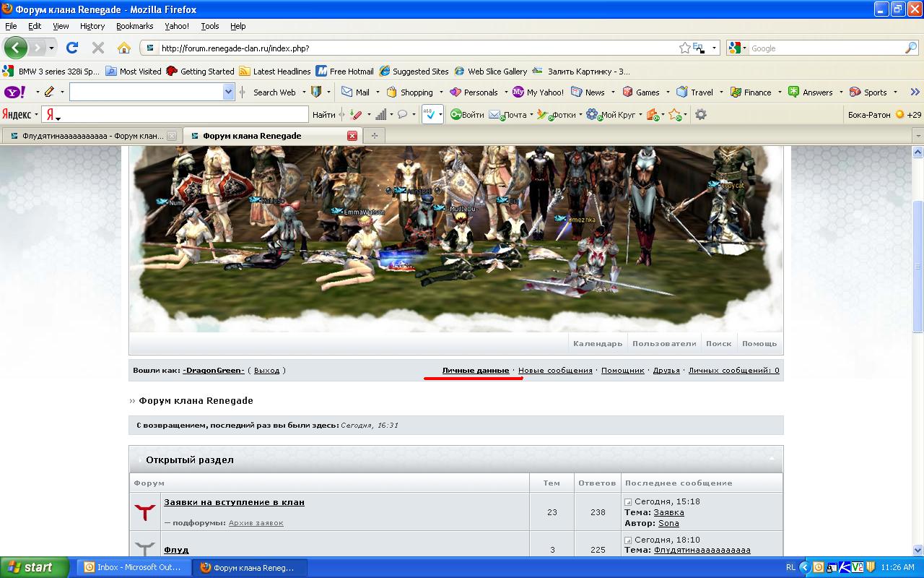This screenshot has height=578, width=924.
Task: Open the Yahoo Mail dropdown arrow
Action: [x=378, y=92]
